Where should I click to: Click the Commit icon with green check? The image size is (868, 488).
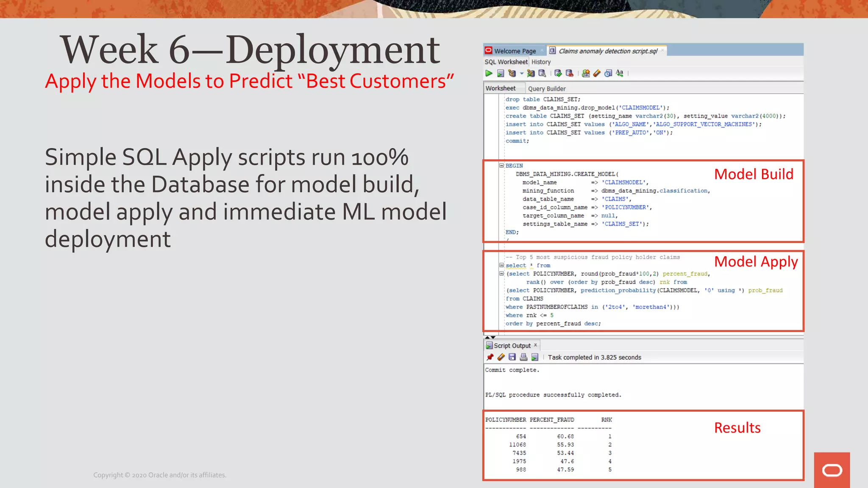tap(558, 73)
